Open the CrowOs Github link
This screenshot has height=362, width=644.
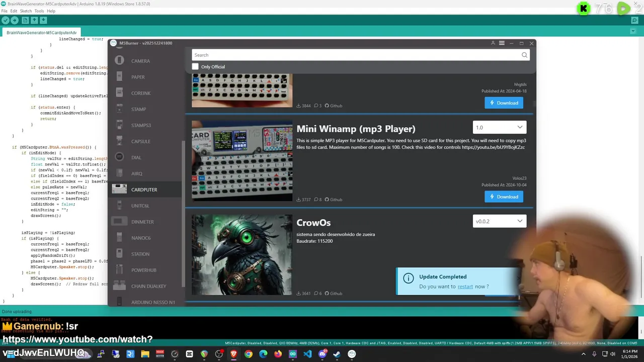point(334,294)
